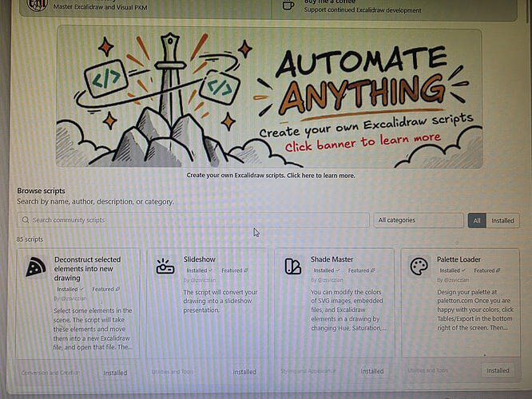Click Featured badge on Deconstruct card
532x399 pixels.
[x=106, y=289]
